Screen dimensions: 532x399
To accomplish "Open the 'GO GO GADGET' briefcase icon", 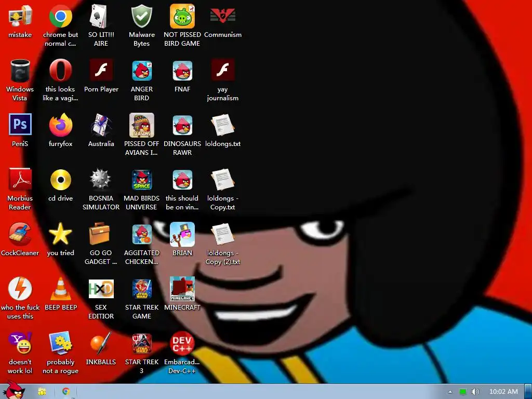I will point(99,233).
